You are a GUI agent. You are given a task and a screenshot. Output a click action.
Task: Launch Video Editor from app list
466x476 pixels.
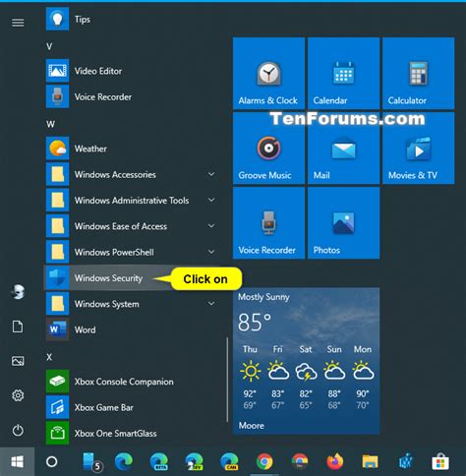point(131,71)
